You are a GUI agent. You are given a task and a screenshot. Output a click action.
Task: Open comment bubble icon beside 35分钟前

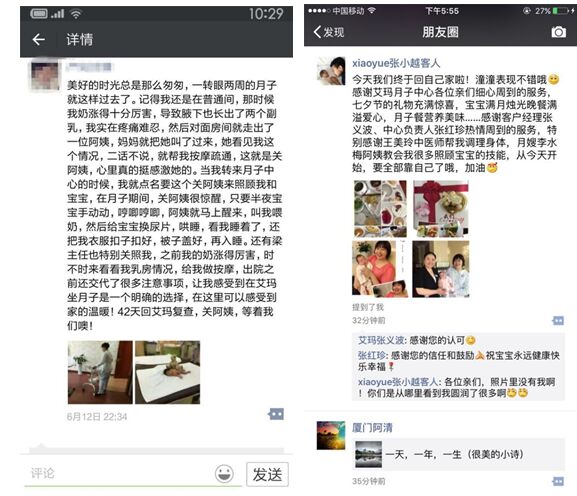point(558,481)
